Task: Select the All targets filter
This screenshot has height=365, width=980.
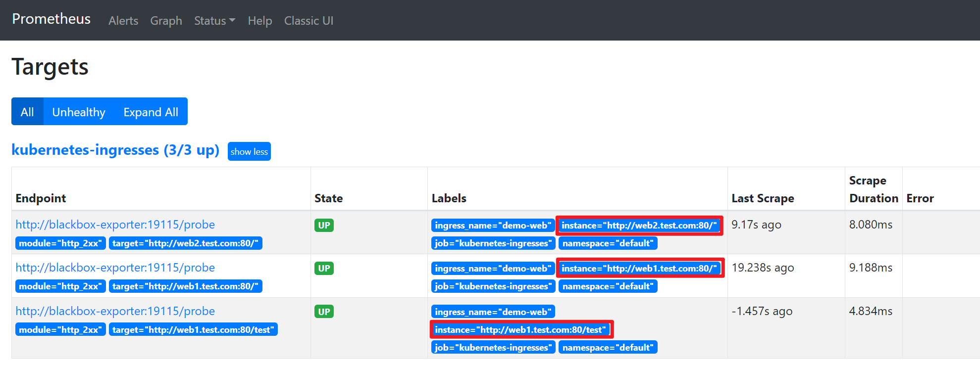Action: (27, 112)
